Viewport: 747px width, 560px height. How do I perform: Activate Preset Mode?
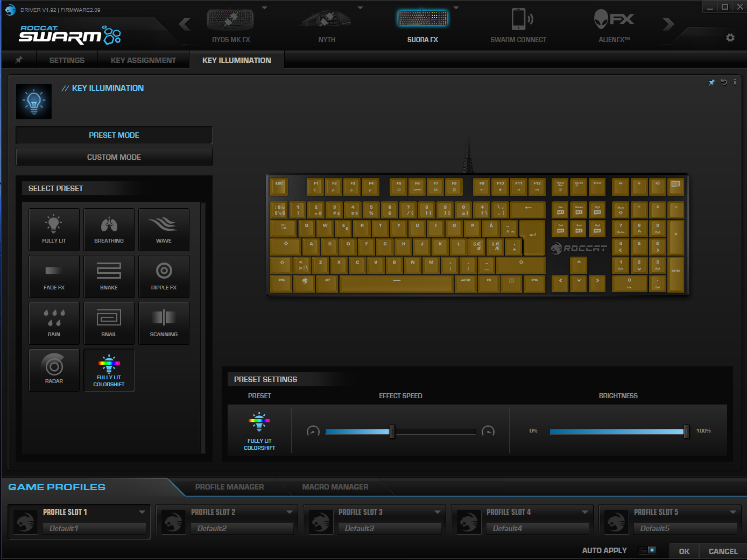114,135
